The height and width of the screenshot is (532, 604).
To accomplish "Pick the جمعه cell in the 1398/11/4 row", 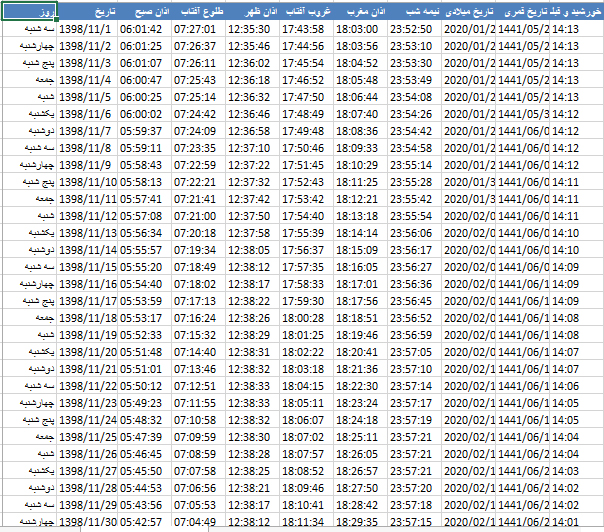I will click(30, 80).
